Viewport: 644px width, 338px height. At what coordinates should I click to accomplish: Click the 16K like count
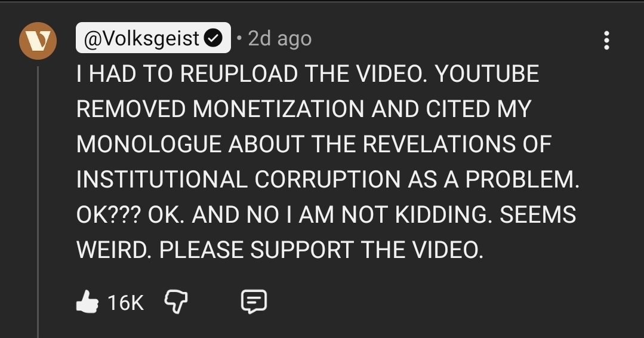(x=126, y=303)
